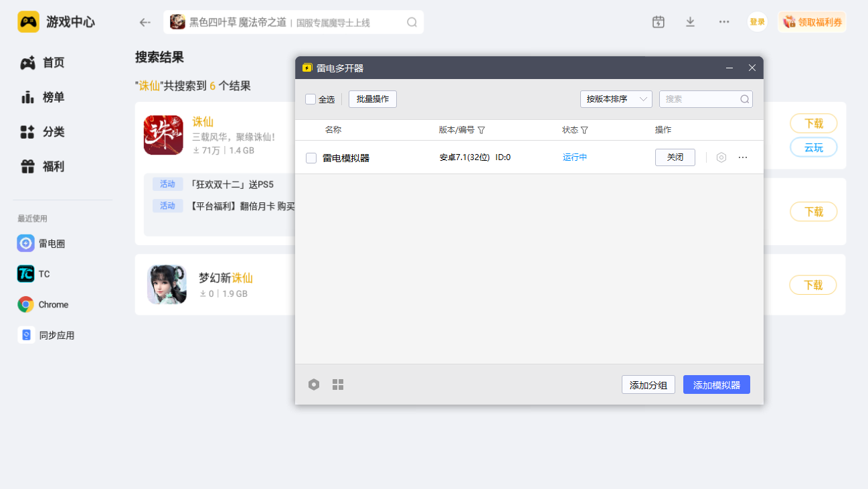The image size is (868, 489).
Task: Open emulator settings hexagon icon in row
Action: 721,157
